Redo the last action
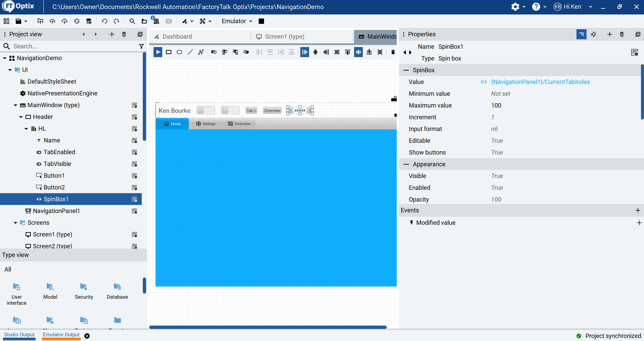 pyautogui.click(x=117, y=21)
